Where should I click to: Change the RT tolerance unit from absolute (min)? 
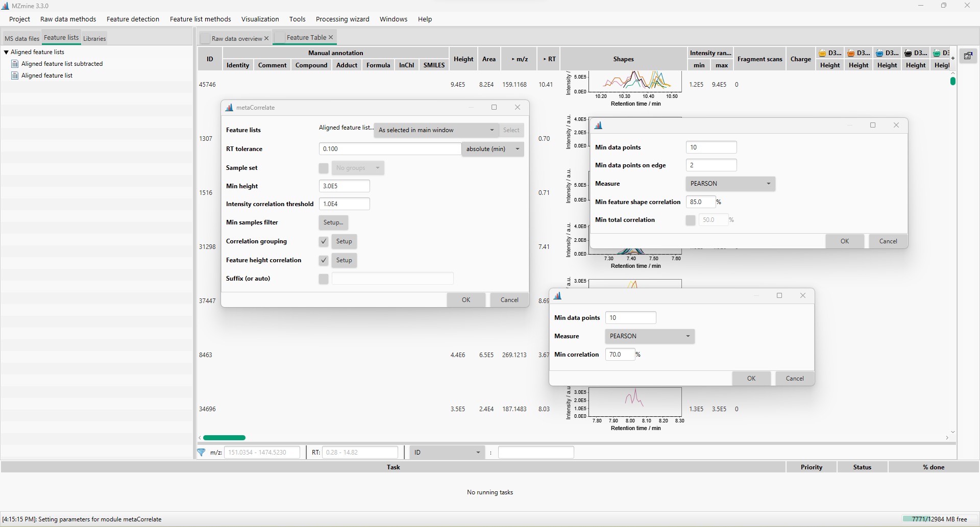tap(492, 149)
